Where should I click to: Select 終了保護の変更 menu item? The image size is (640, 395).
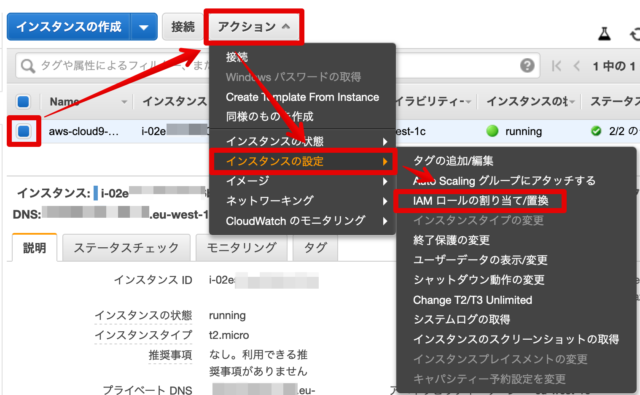point(451,240)
